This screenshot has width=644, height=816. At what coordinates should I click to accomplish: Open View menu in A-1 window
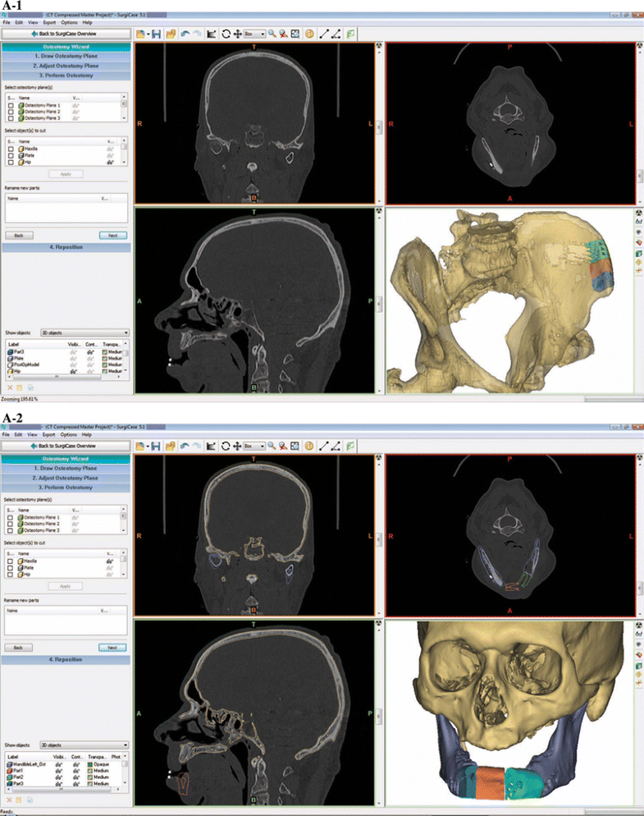[33, 22]
